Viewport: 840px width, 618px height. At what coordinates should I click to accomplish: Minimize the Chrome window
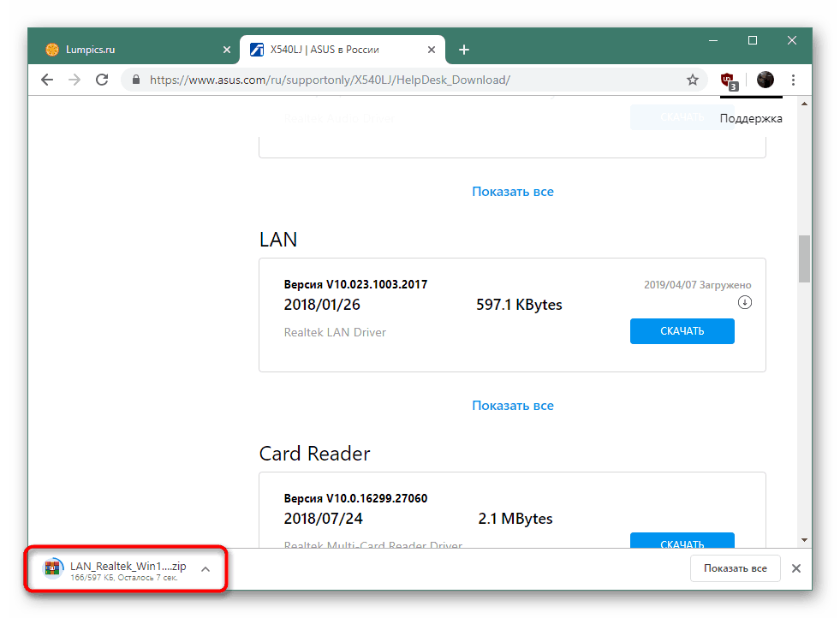713,41
